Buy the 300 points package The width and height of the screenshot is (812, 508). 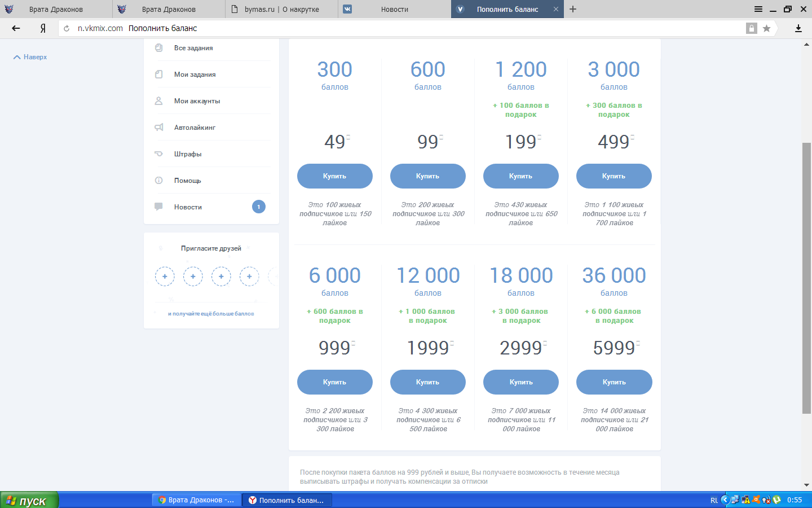point(334,176)
